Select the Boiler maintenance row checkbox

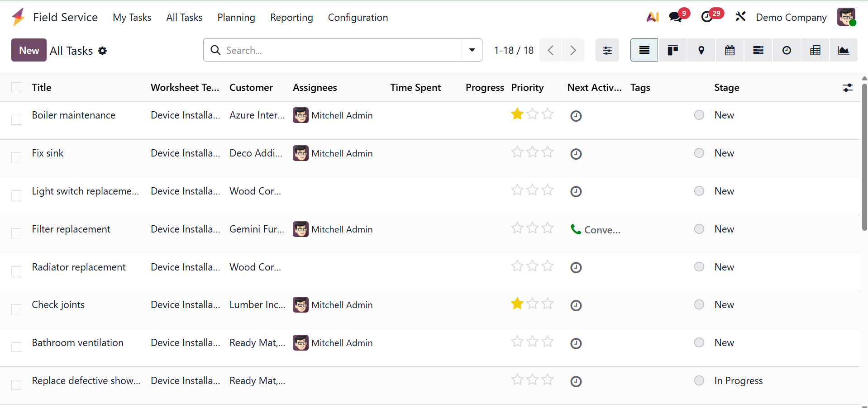16,120
